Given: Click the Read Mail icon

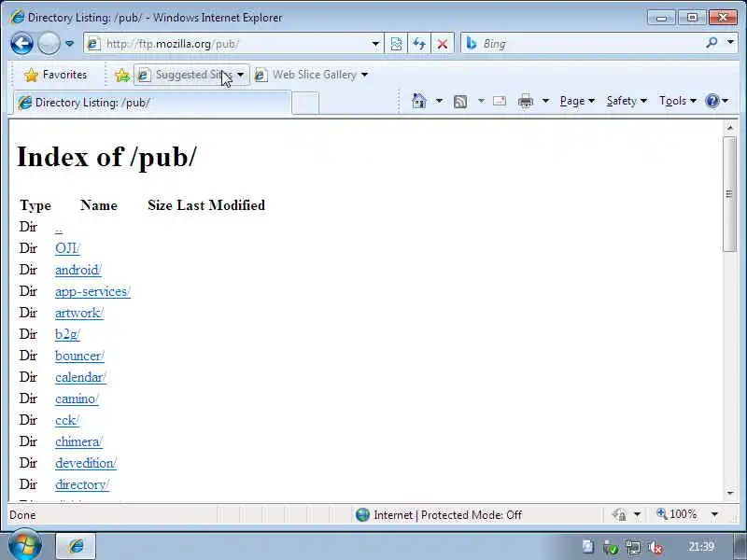Looking at the screenshot, I should tap(500, 101).
